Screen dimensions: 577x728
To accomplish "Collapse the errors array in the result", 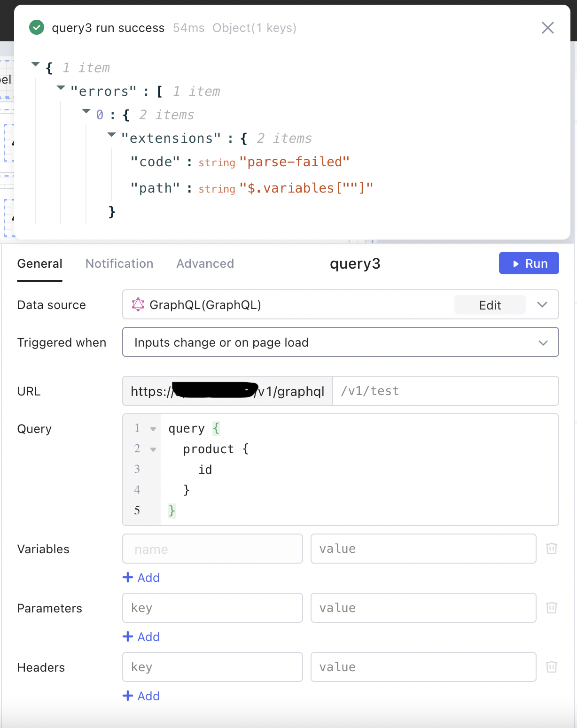I will point(61,87).
